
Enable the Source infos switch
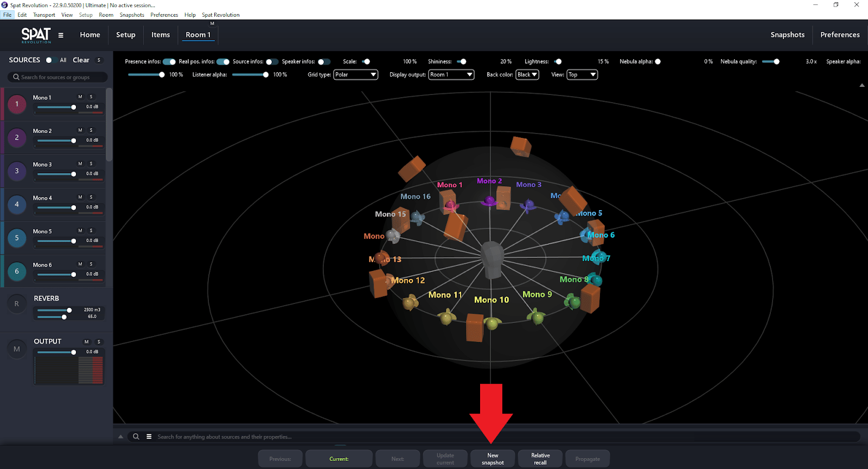point(272,62)
